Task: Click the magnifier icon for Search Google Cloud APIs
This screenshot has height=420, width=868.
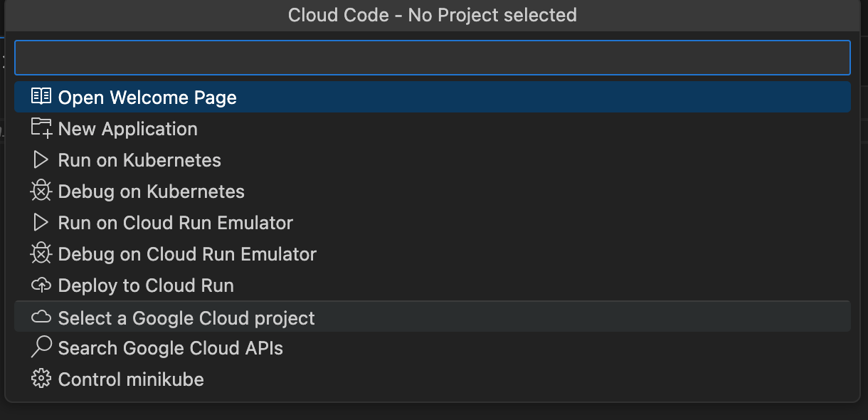Action: coord(41,347)
